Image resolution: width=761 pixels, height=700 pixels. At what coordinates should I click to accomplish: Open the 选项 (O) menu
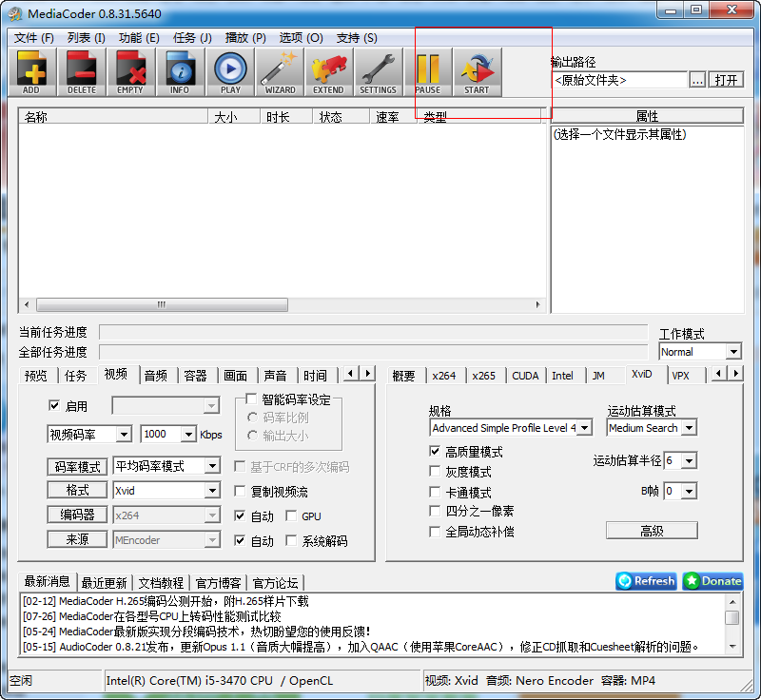(x=301, y=38)
